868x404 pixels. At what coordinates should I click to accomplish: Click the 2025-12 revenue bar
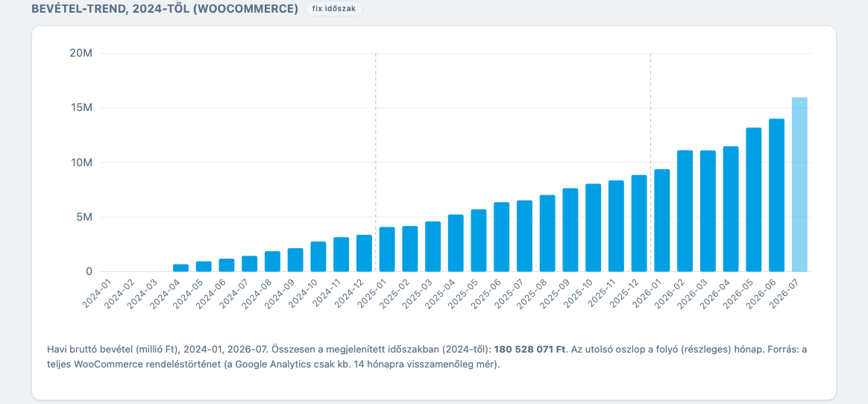tap(639, 224)
